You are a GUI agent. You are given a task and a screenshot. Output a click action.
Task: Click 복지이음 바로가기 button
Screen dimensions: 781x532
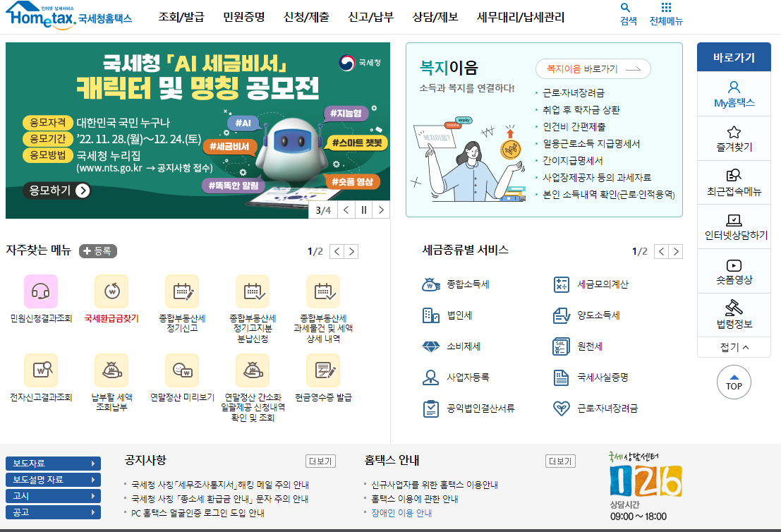point(593,68)
